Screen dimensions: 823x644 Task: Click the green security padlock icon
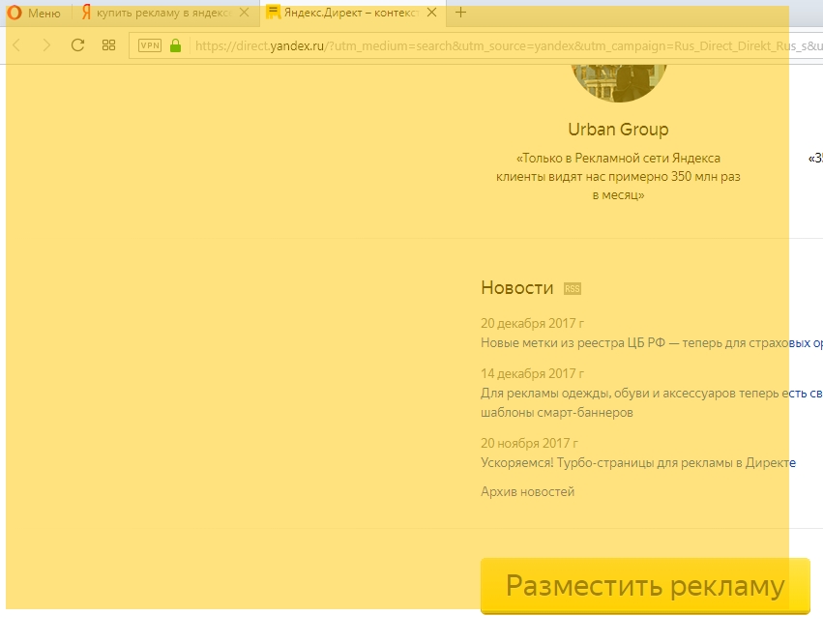175,45
